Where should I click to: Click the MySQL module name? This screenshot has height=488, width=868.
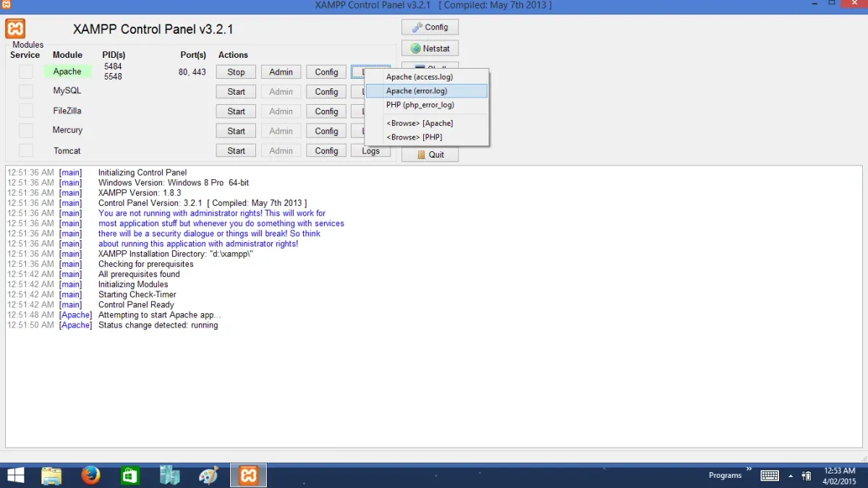(67, 91)
